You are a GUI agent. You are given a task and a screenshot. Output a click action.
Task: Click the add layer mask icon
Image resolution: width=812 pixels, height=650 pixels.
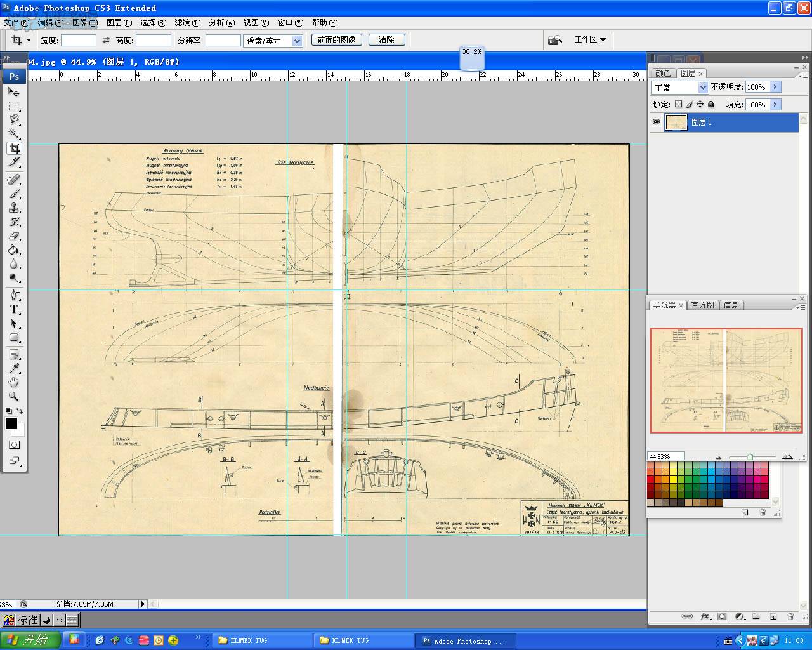pos(722,616)
